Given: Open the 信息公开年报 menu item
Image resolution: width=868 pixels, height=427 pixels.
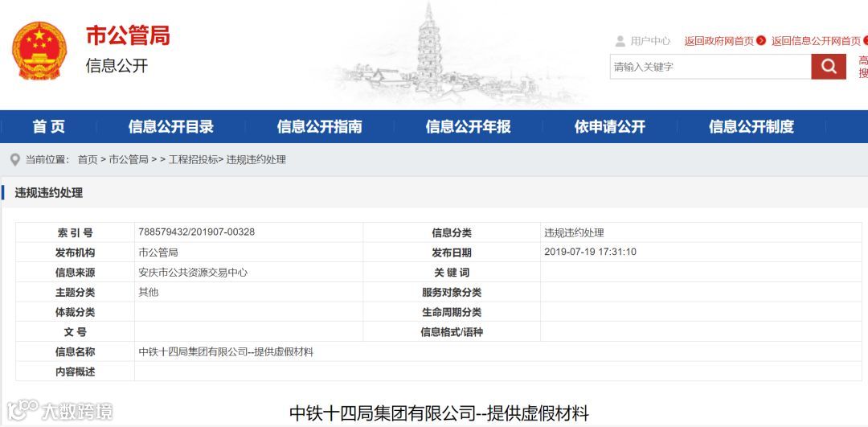Looking at the screenshot, I should point(468,127).
